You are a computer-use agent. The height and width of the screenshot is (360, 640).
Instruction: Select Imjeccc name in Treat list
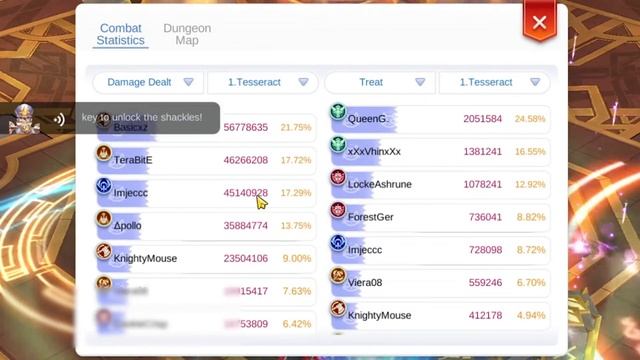tap(365, 250)
